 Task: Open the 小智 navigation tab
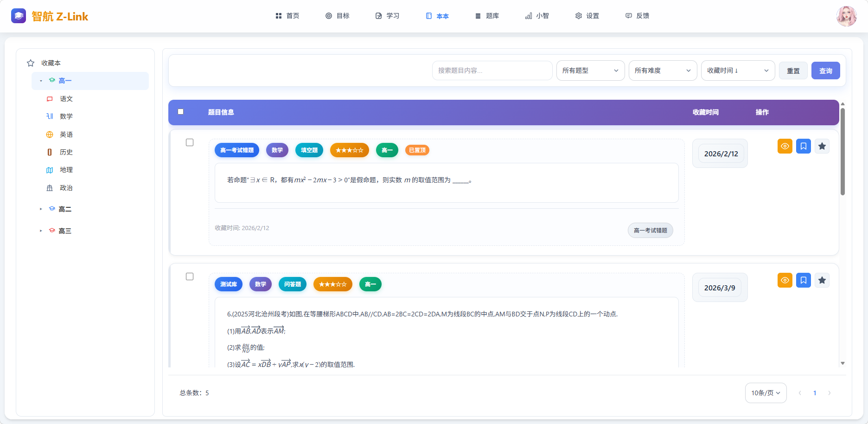click(537, 16)
